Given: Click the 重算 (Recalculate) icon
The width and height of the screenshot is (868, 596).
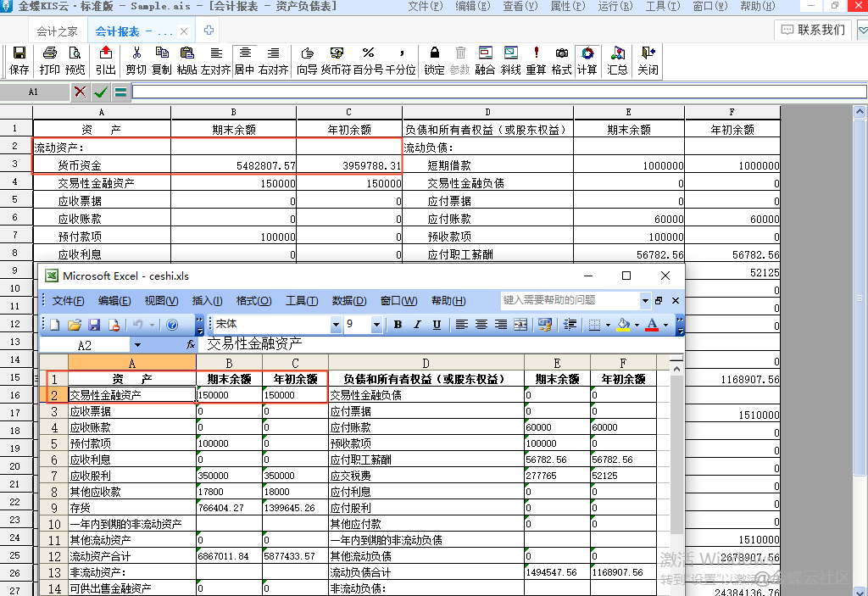Looking at the screenshot, I should tap(536, 60).
